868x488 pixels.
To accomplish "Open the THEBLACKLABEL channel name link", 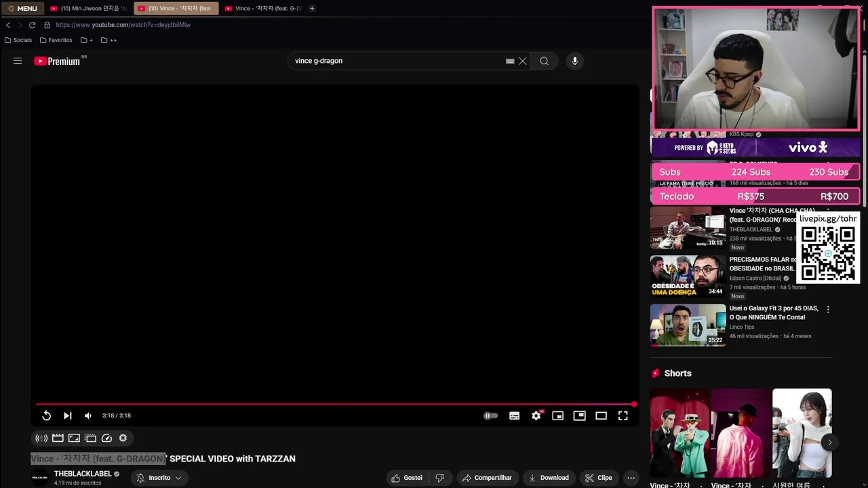I will (83, 474).
